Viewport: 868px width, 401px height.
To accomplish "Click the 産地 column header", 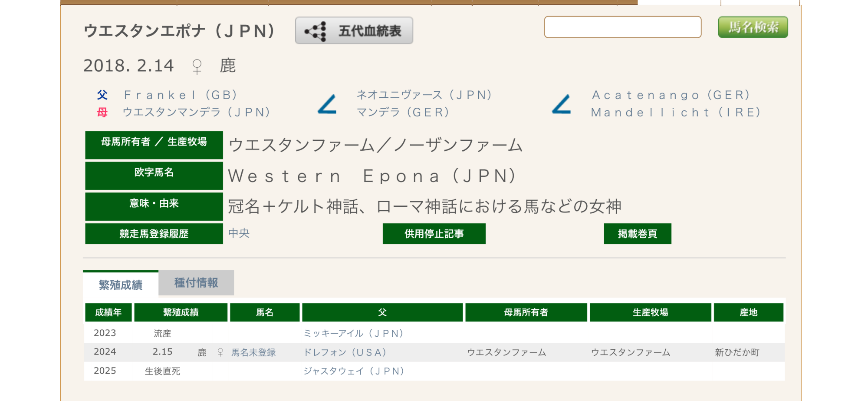I will [x=749, y=312].
